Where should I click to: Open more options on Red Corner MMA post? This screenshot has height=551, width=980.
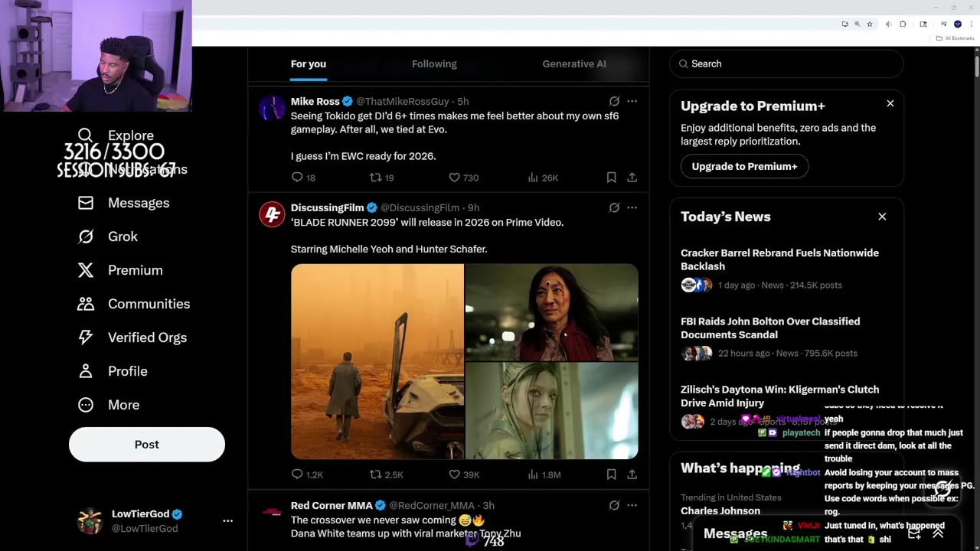632,505
